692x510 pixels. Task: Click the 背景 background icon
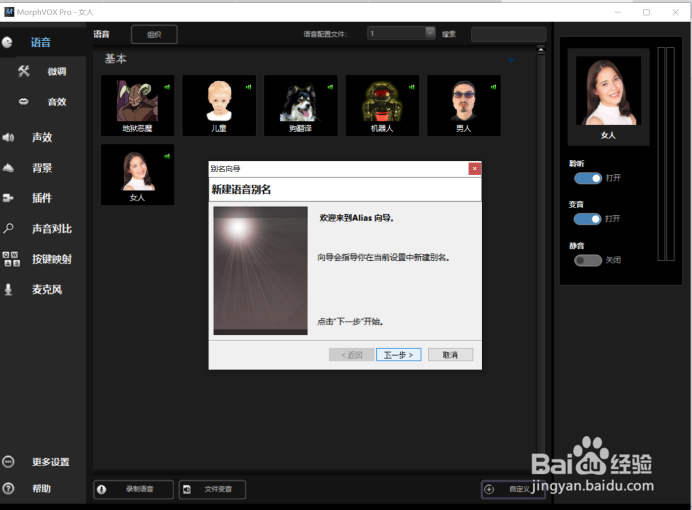coord(8,168)
